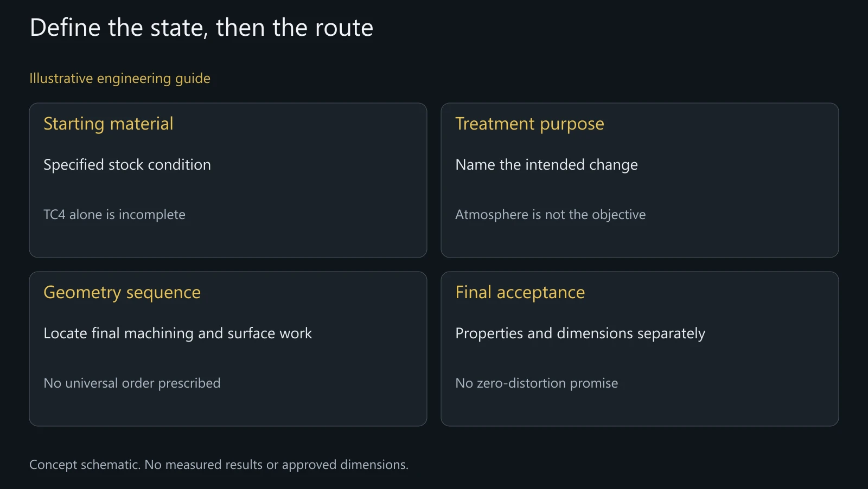Select 'Atmosphere is not the objective' note
868x489 pixels.
(x=551, y=215)
